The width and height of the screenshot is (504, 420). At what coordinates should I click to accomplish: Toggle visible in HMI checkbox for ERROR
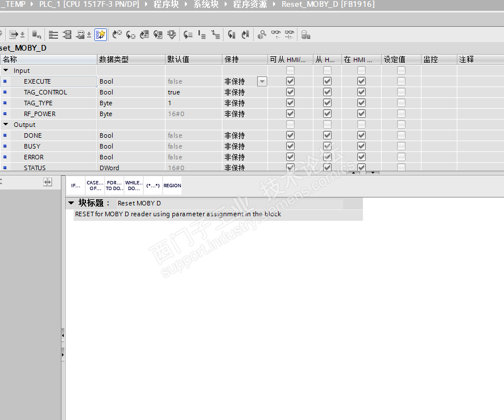tap(361, 157)
